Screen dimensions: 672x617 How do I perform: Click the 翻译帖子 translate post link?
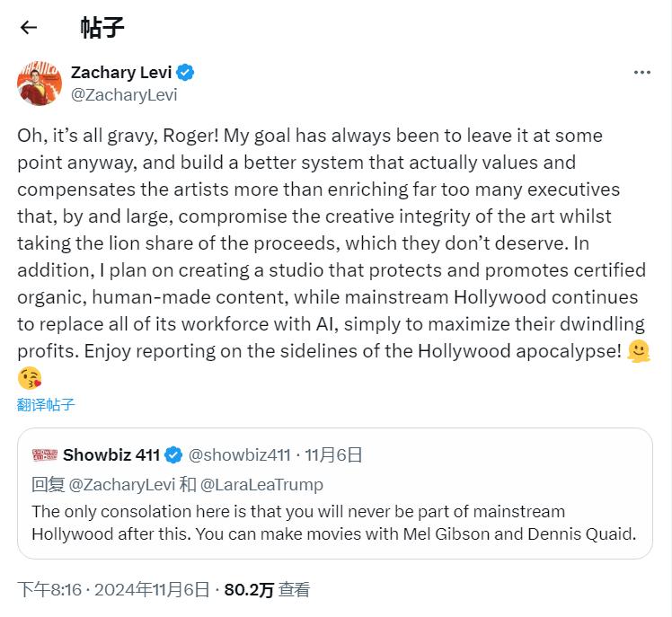pyautogui.click(x=46, y=404)
